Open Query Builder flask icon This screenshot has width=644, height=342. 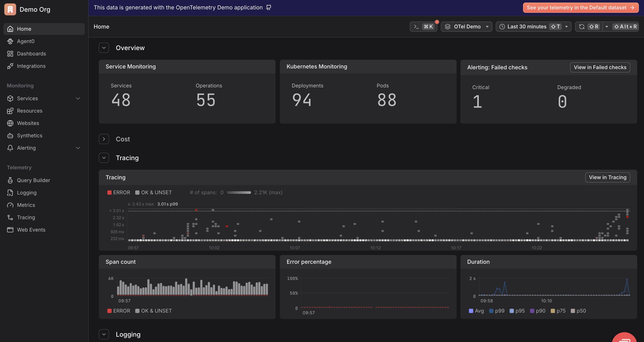click(x=10, y=180)
